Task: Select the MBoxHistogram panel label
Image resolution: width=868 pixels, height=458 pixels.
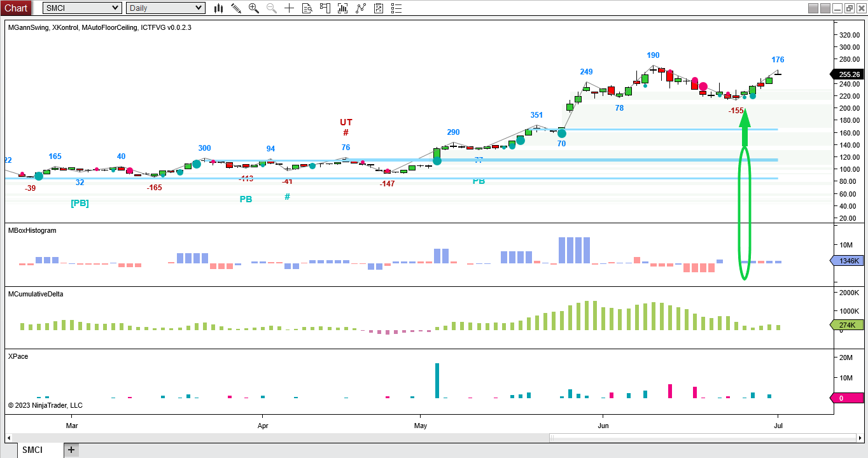Action: coord(32,230)
